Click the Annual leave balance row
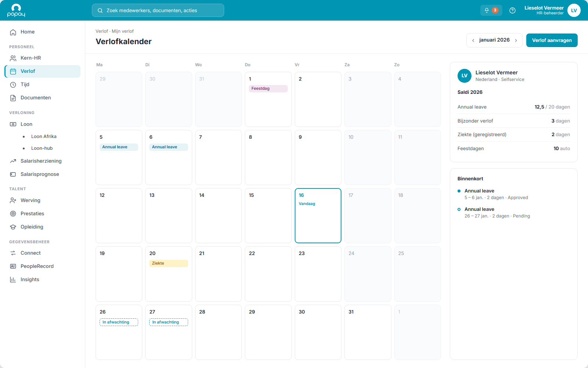Viewport: 588px width, 368px height. [514, 107]
